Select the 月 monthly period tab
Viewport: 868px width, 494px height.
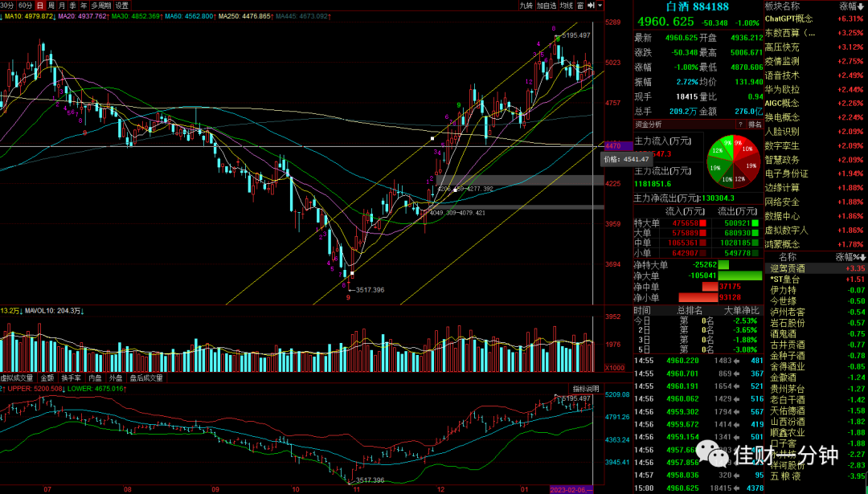[x=62, y=6]
